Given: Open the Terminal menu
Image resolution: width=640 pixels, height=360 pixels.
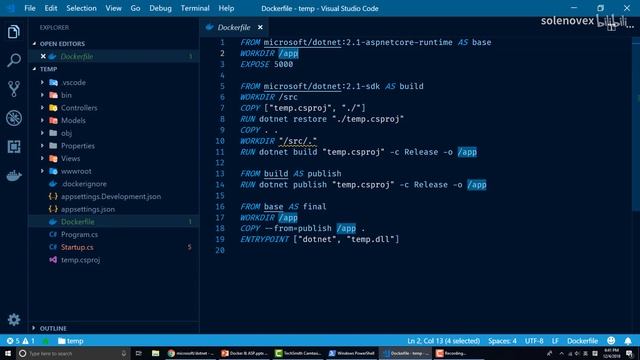Looking at the screenshot, I should (195, 8).
